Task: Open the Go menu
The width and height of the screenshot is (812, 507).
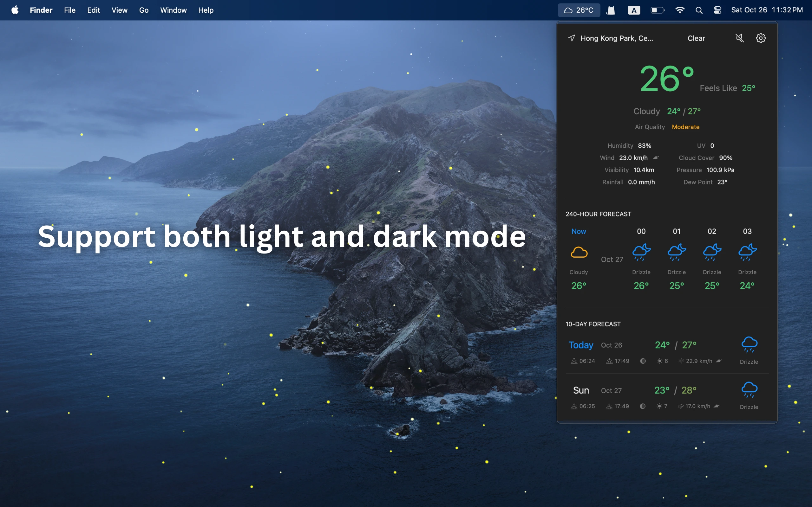Action: (x=144, y=10)
